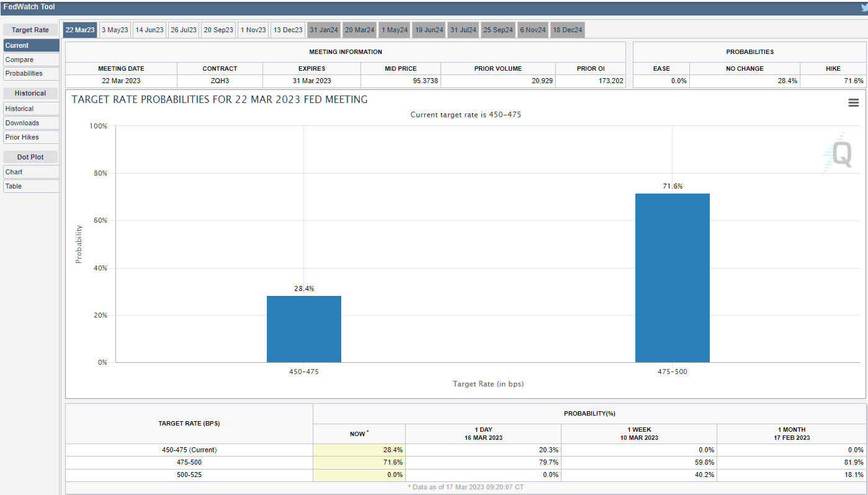Viewport: 868px width, 495px height.
Task: Switch to the 3 May23 meeting tab
Action: [x=114, y=29]
